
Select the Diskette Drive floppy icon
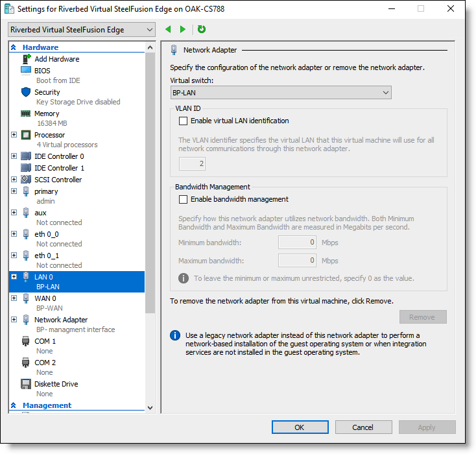pyautogui.click(x=26, y=384)
